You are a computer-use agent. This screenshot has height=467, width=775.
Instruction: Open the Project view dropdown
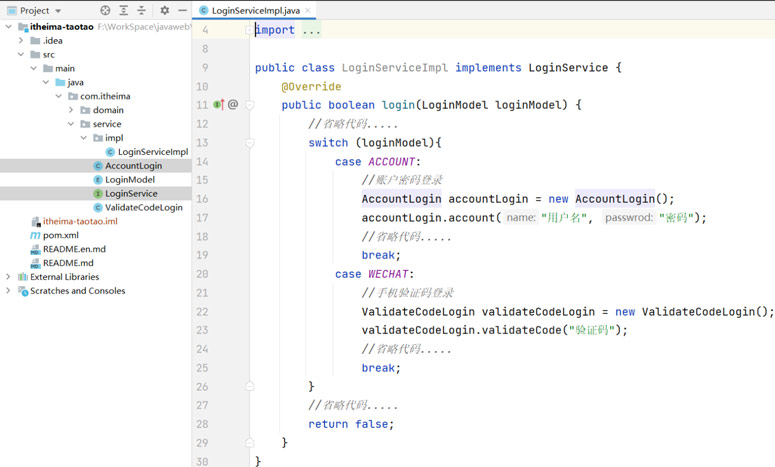pyautogui.click(x=58, y=11)
